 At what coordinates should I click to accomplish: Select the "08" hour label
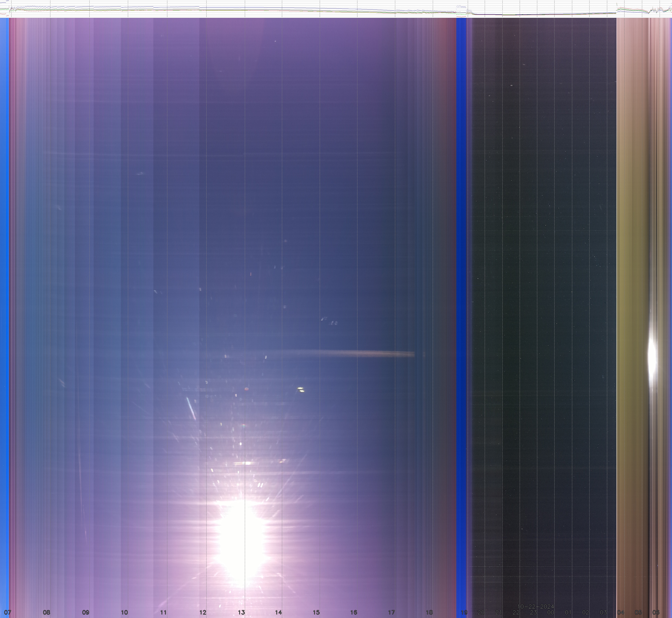point(46,613)
